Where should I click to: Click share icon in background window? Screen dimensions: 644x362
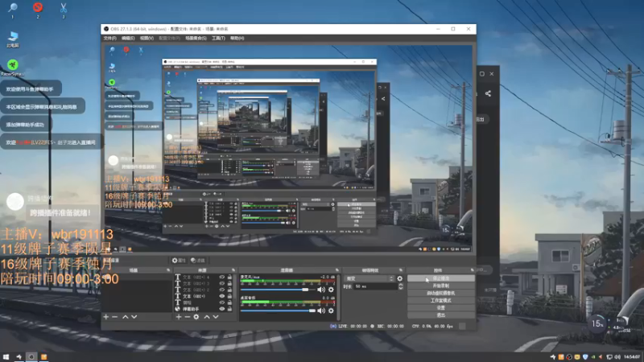point(488,93)
